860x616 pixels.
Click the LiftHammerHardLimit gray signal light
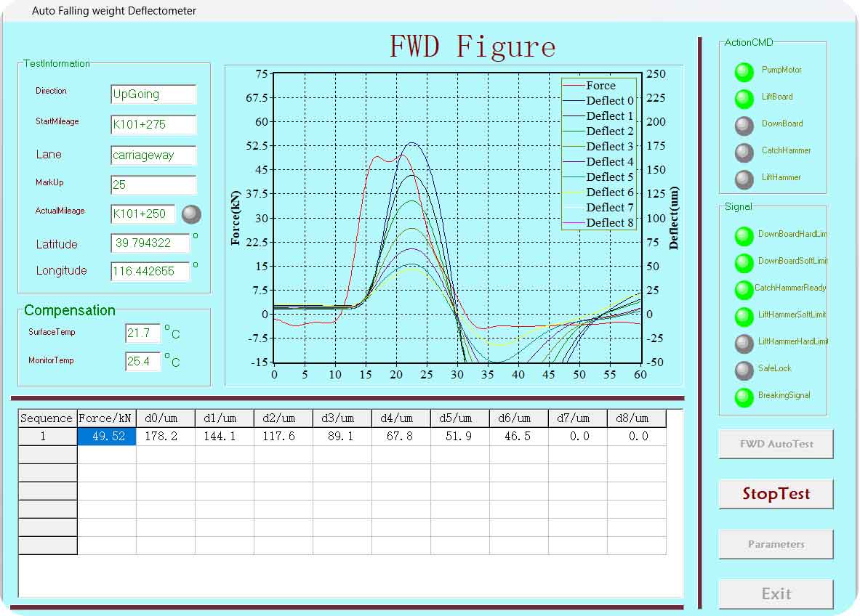pyautogui.click(x=744, y=344)
